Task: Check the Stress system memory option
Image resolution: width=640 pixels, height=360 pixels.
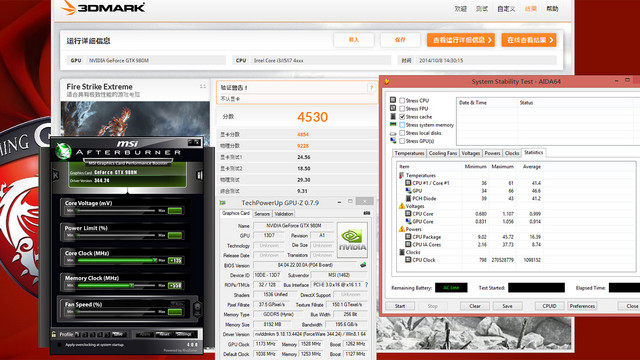Action: (x=402, y=125)
